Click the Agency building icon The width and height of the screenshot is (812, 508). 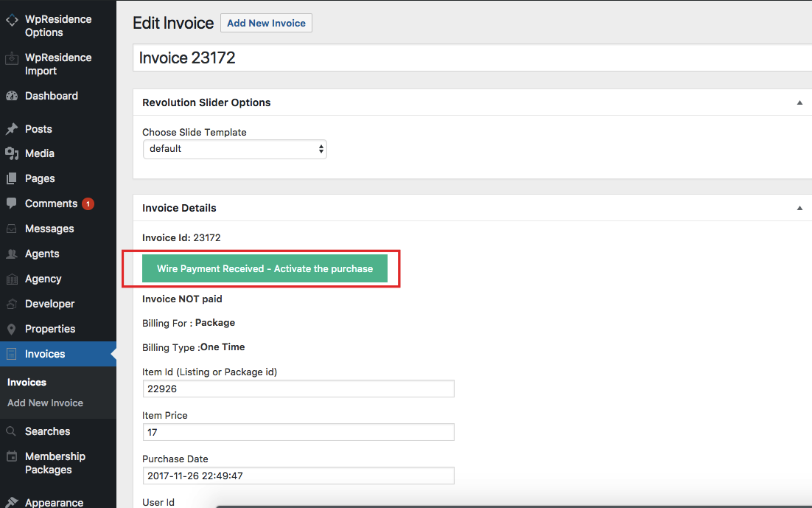12,279
